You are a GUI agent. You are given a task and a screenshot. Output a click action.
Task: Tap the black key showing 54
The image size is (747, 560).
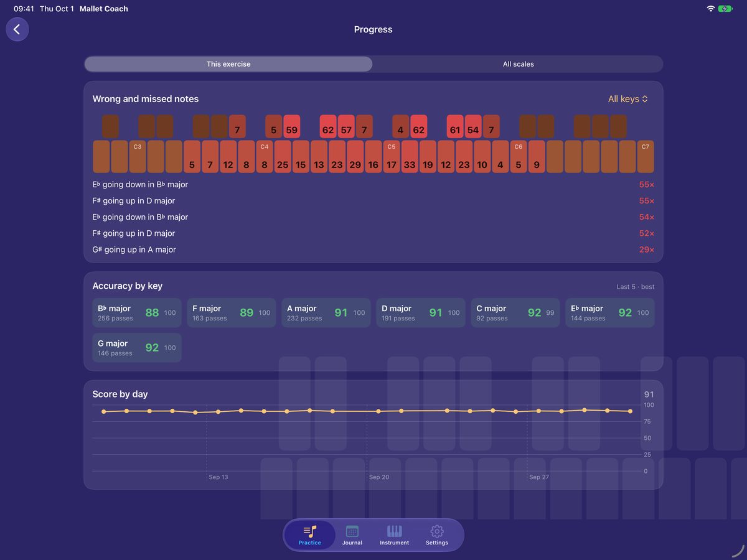click(x=473, y=126)
